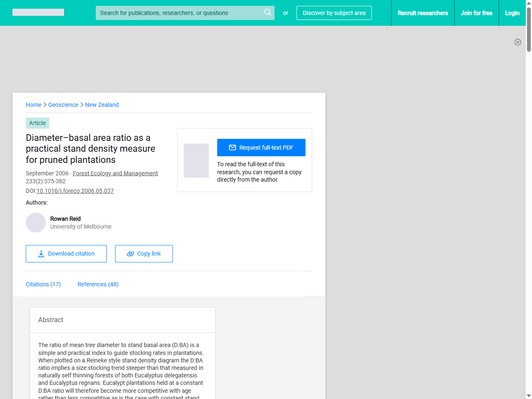
Task: Open Rowan Reid author profile
Action: point(65,219)
